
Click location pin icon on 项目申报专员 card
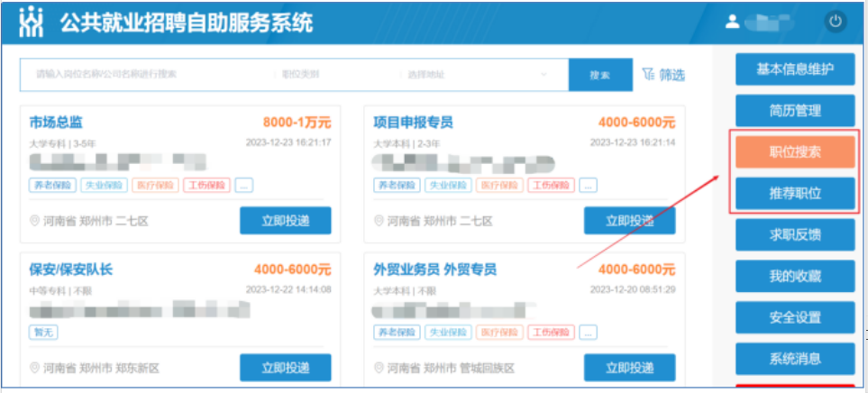[x=379, y=221]
